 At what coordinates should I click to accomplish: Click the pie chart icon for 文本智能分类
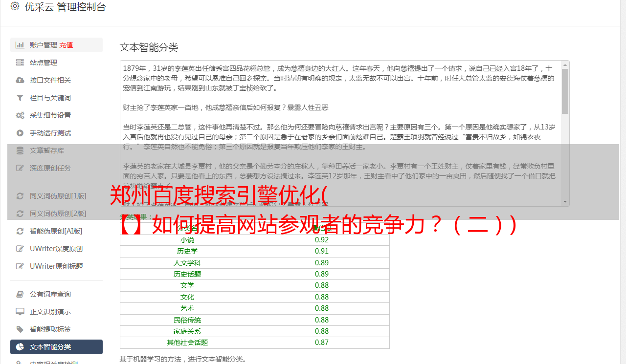coord(20,347)
